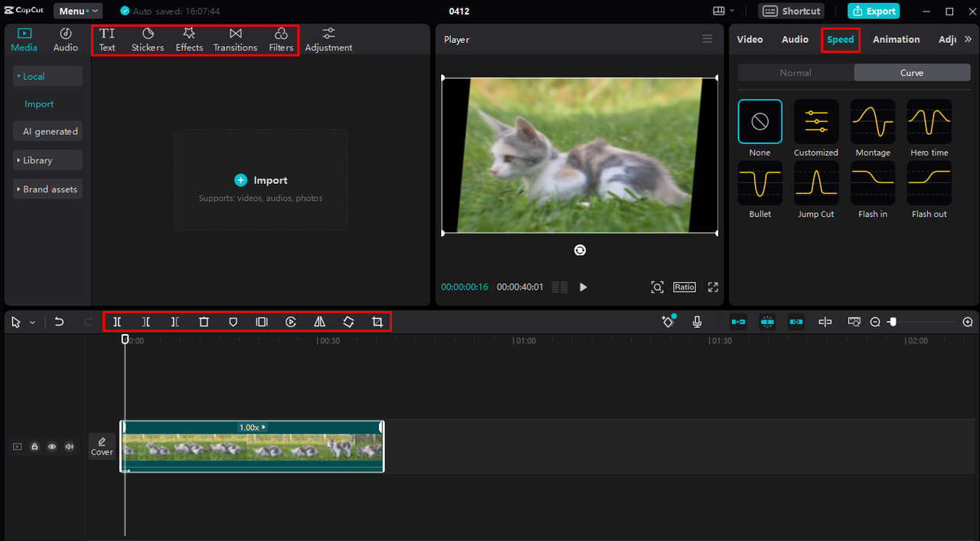Viewport: 980px width, 541px height.
Task: Start voiceover recording with microphone icon
Action: click(697, 322)
